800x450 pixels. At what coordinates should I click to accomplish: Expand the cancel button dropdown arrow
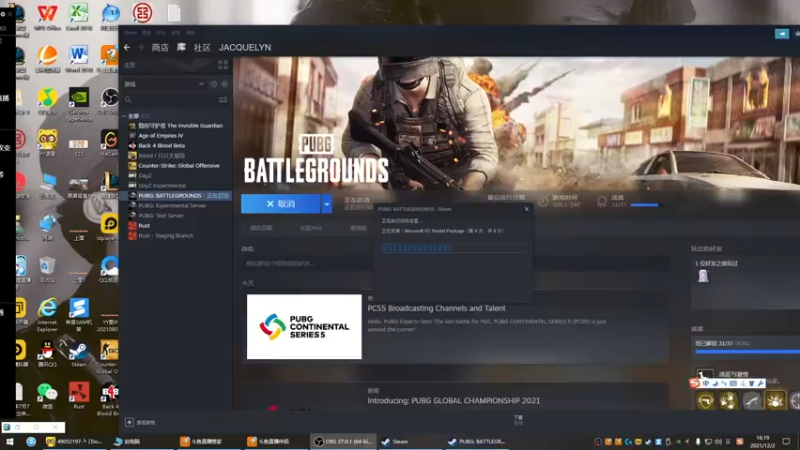[x=327, y=204]
